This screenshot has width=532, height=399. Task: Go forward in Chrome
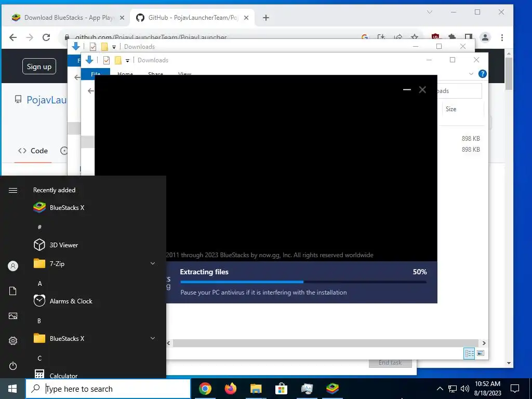tap(30, 37)
